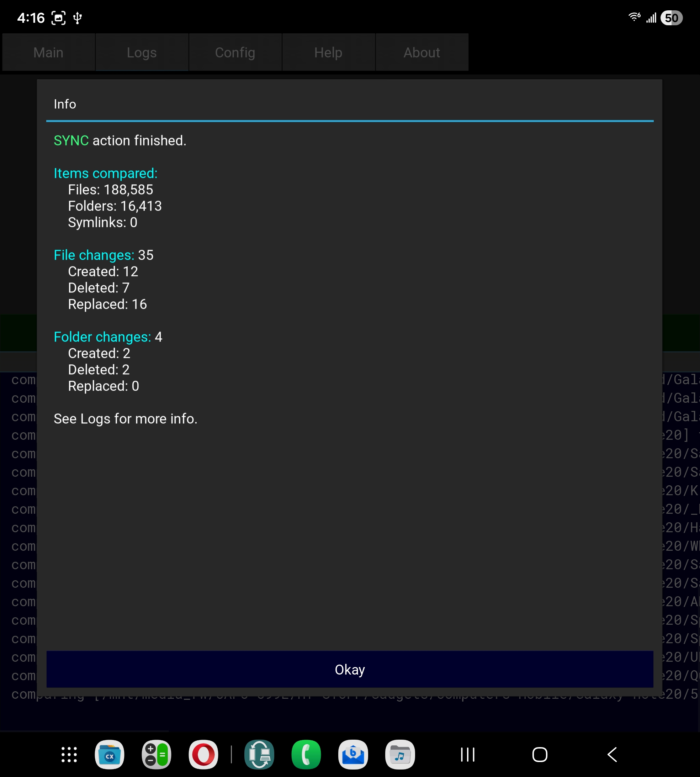Open the green Phone app icon
This screenshot has width=700, height=777.
click(x=306, y=755)
